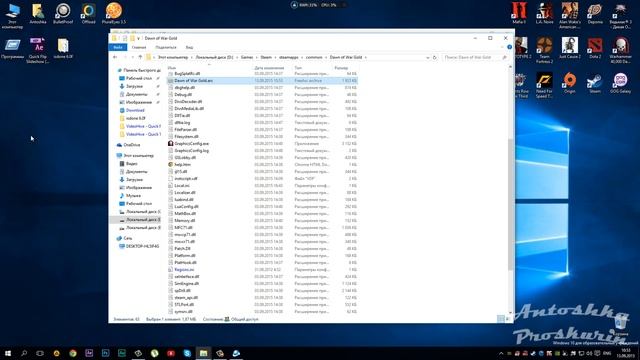Screen dimensions: 640x360
Task: Open the Файл ribbon tab
Action: [118, 47]
